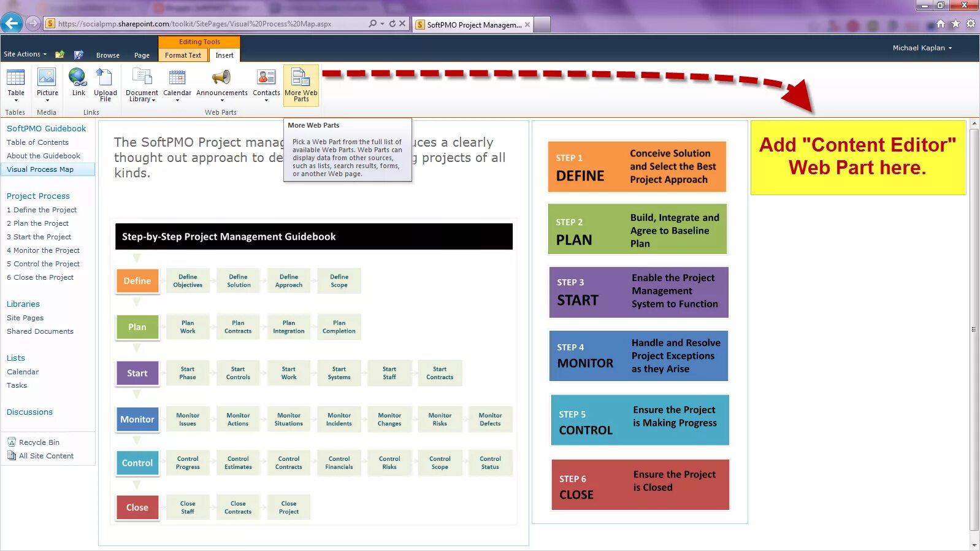This screenshot has height=551, width=980.
Task: Click the page vertical scrollbar
Action: (974, 328)
